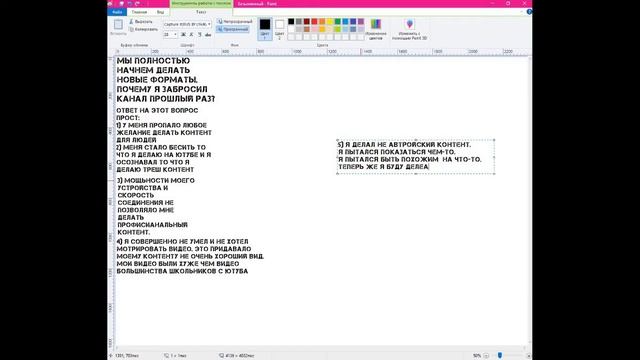The image size is (640, 360).
Task: Pick the lime color swatch
Action: (x=338, y=29)
